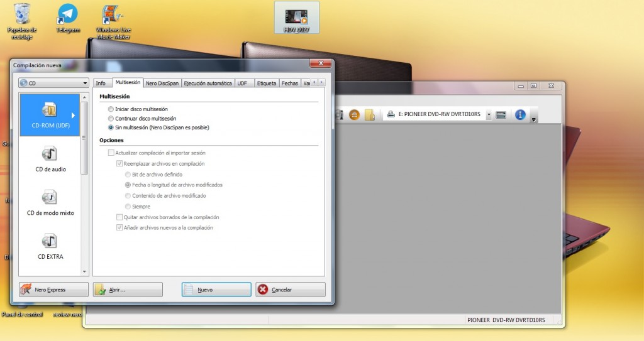
Task: Open the Etiqueta tab
Action: click(x=266, y=83)
